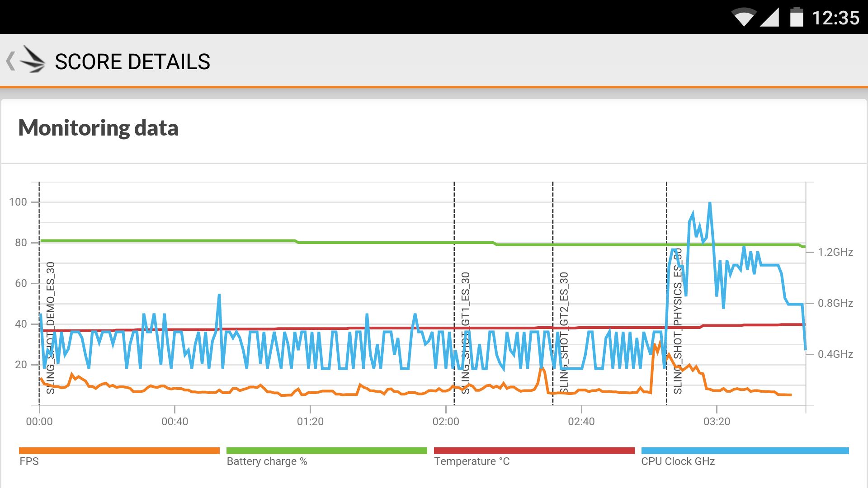
Task: Tap the battery status icon
Action: click(797, 18)
